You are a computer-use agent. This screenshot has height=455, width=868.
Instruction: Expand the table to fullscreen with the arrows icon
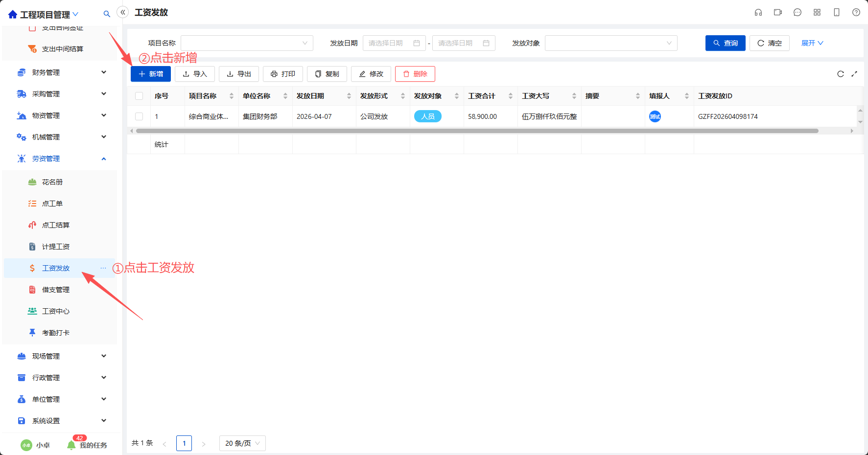(x=854, y=74)
